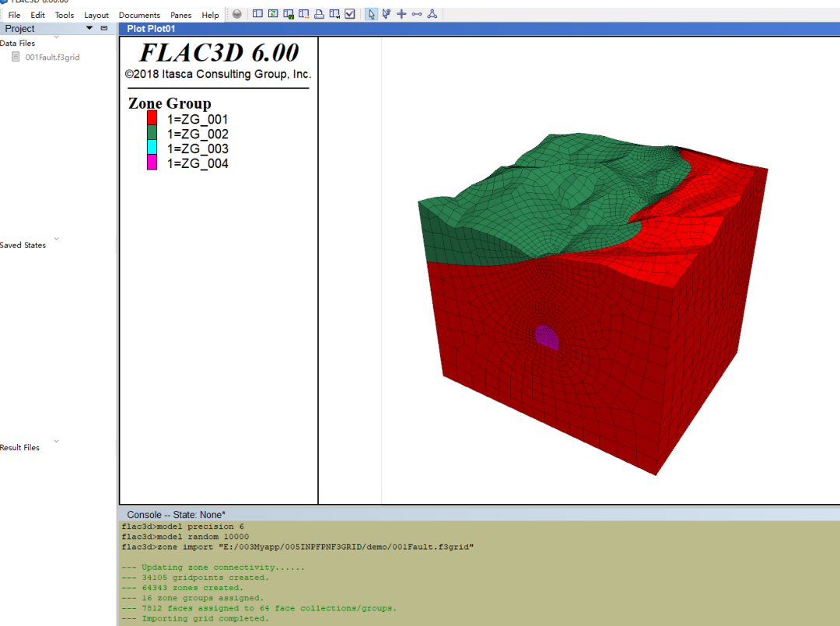
Task: Open the Tools menu
Action: pyautogui.click(x=65, y=15)
